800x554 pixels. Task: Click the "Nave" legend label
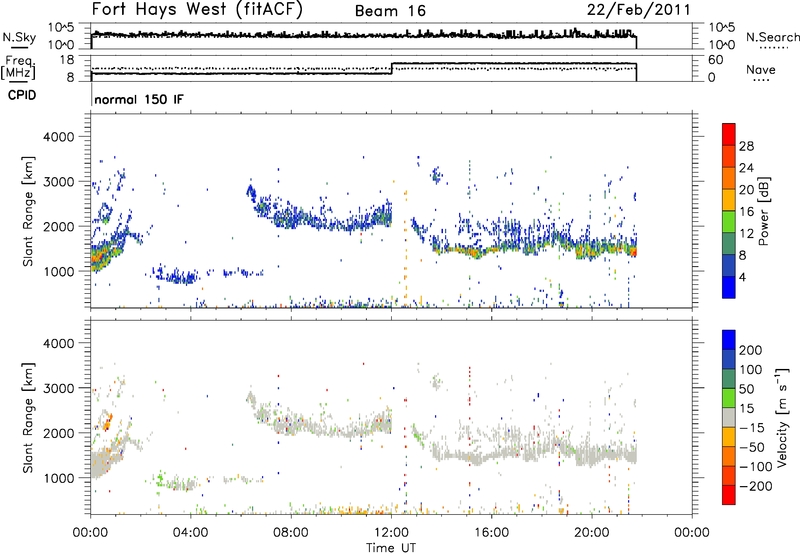coord(761,69)
